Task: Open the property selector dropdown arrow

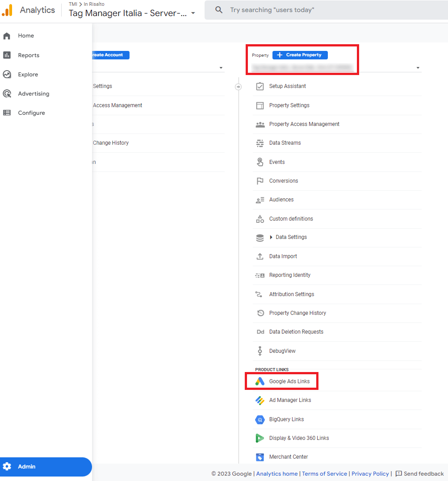Action: (x=418, y=68)
